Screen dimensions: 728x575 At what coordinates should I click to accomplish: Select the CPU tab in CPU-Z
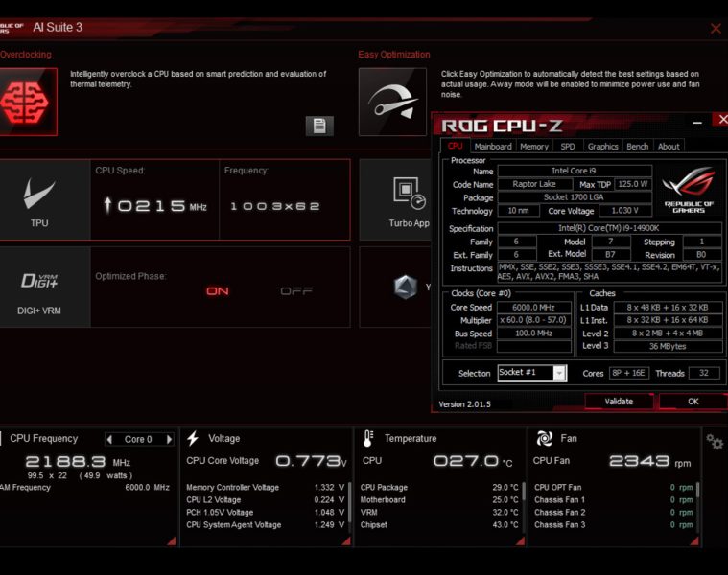point(455,146)
